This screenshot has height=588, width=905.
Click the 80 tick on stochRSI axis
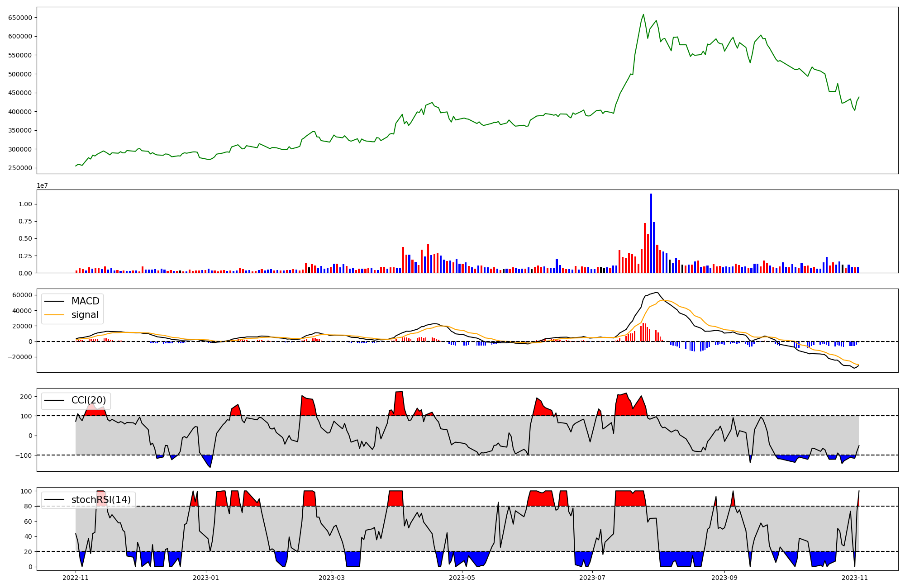pyautogui.click(x=28, y=507)
